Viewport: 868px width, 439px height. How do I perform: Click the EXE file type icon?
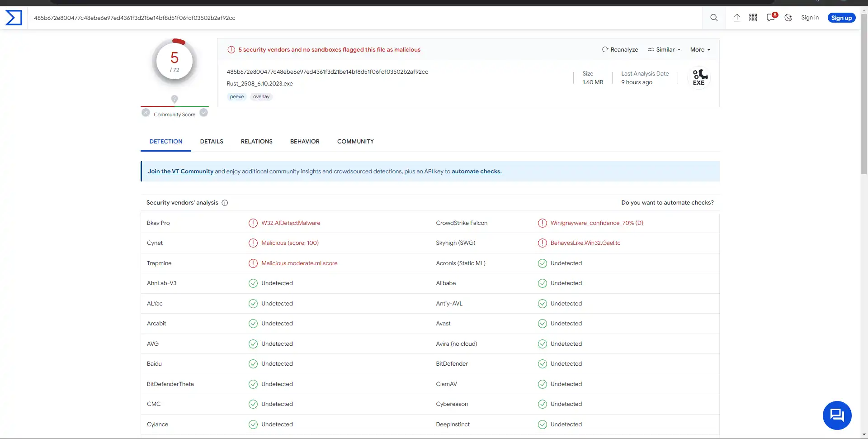(x=699, y=78)
